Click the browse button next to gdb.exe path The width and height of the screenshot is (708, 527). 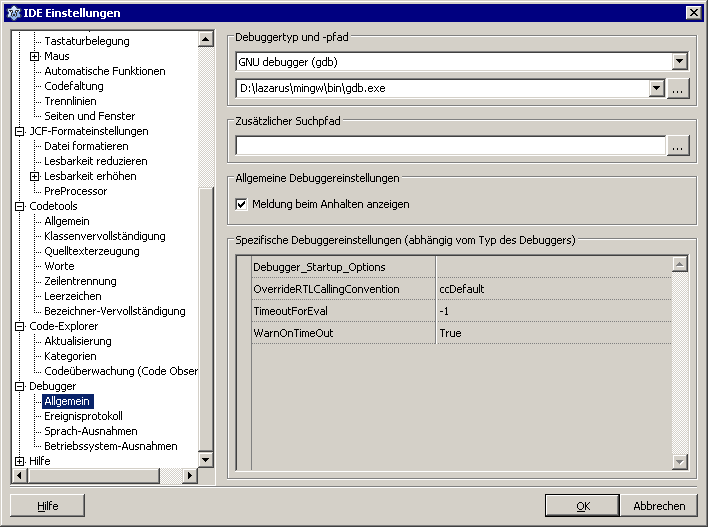(678, 89)
